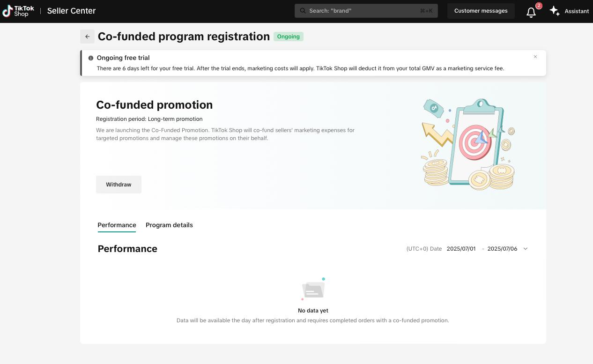Click the search magnifier icon

pos(303,11)
